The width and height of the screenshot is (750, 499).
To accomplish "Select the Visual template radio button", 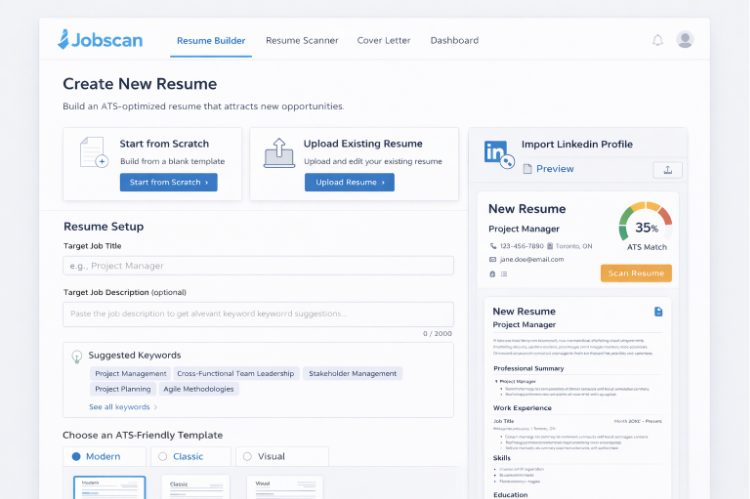I will [247, 456].
